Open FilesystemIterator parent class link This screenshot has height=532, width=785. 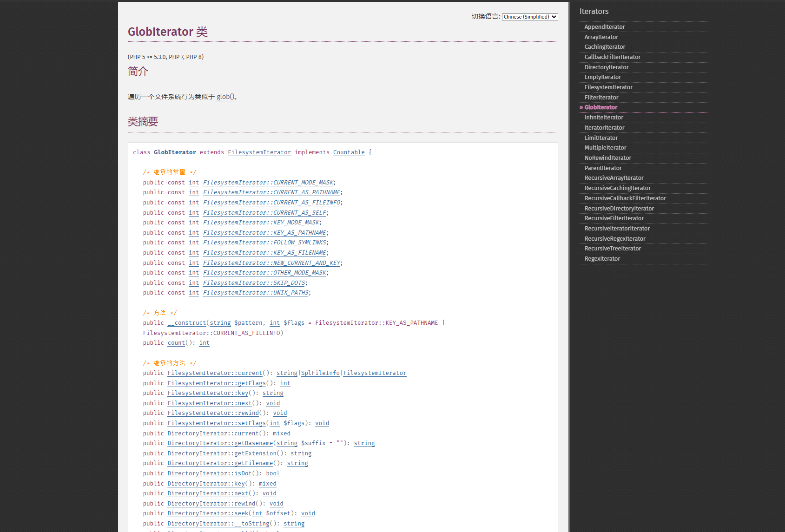tap(259, 152)
